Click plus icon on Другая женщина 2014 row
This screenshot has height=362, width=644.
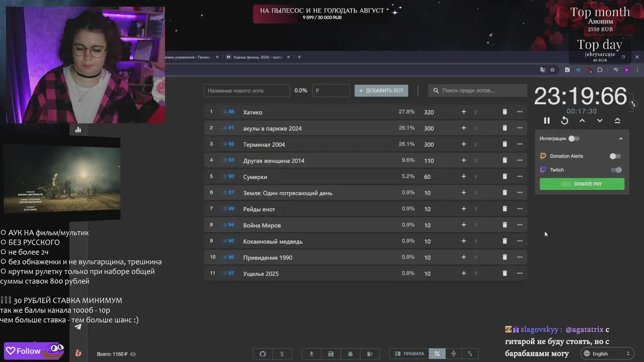tap(463, 160)
